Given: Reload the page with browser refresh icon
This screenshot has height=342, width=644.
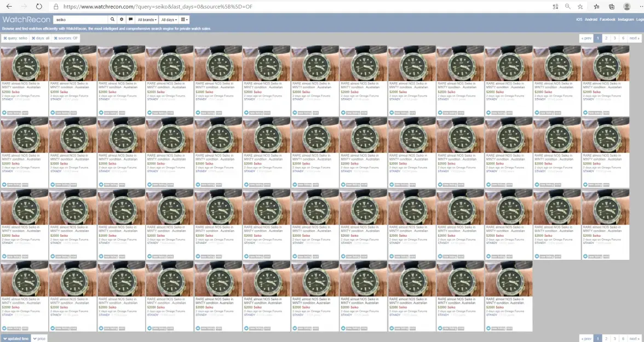Looking at the screenshot, I should (39, 7).
